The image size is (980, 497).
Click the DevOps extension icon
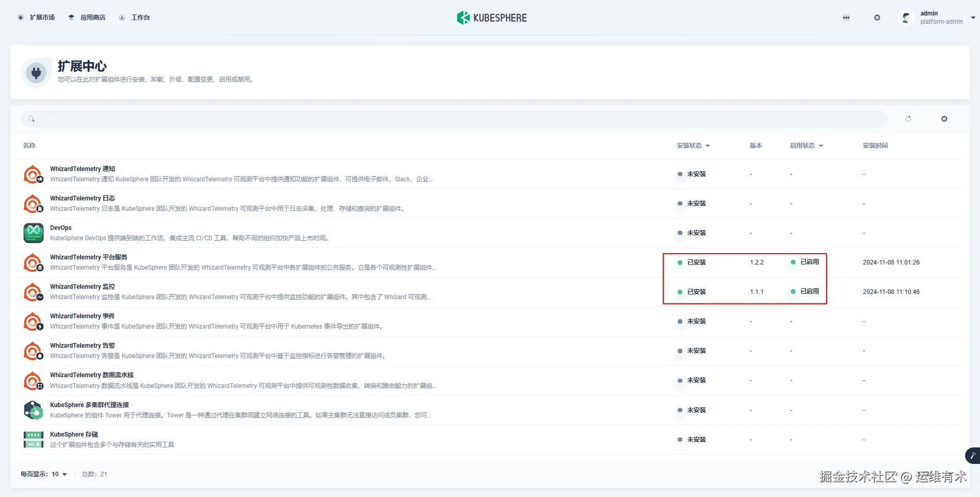click(x=34, y=233)
